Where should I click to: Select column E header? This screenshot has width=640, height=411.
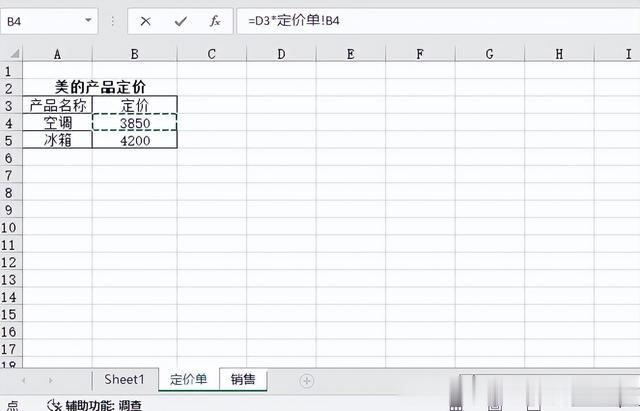351,54
